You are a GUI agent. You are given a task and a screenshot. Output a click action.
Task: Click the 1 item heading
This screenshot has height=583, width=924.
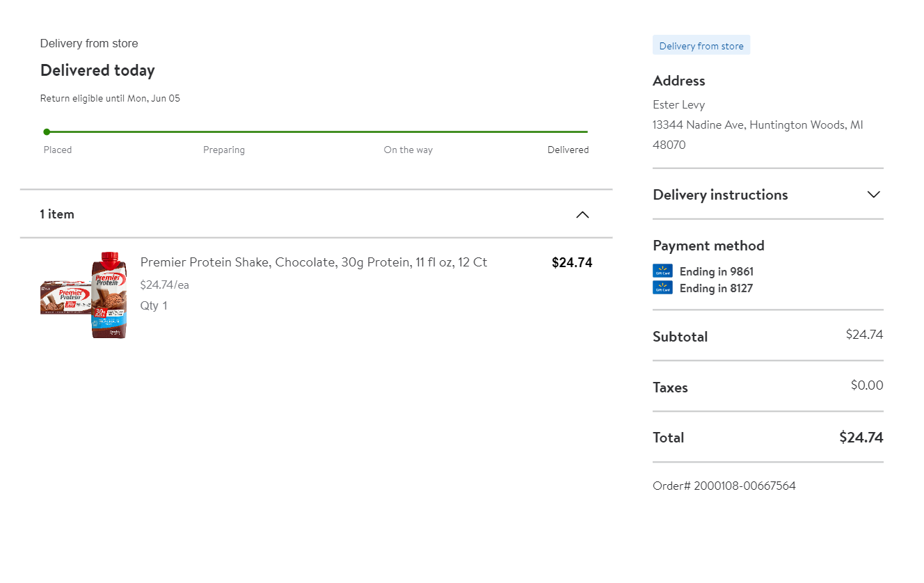coord(57,214)
